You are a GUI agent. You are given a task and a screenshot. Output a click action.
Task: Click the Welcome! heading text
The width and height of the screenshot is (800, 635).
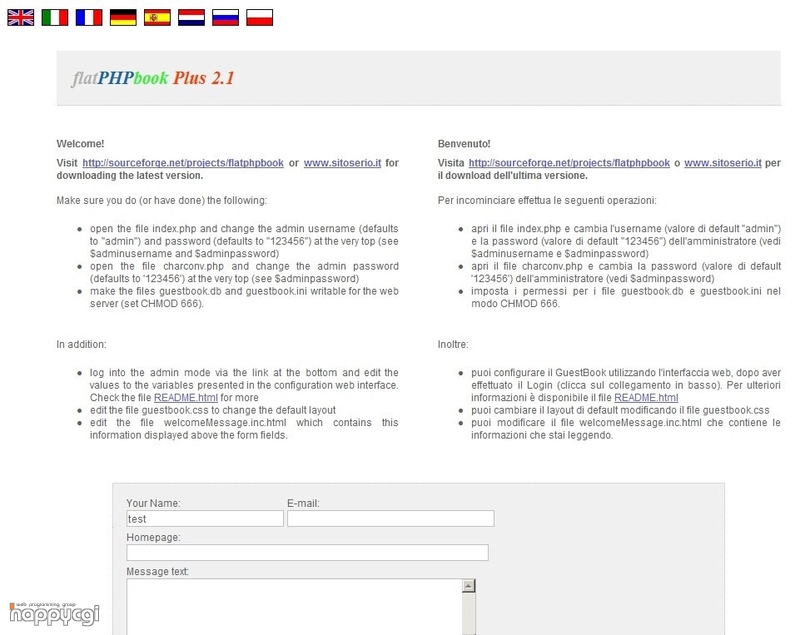pos(80,144)
